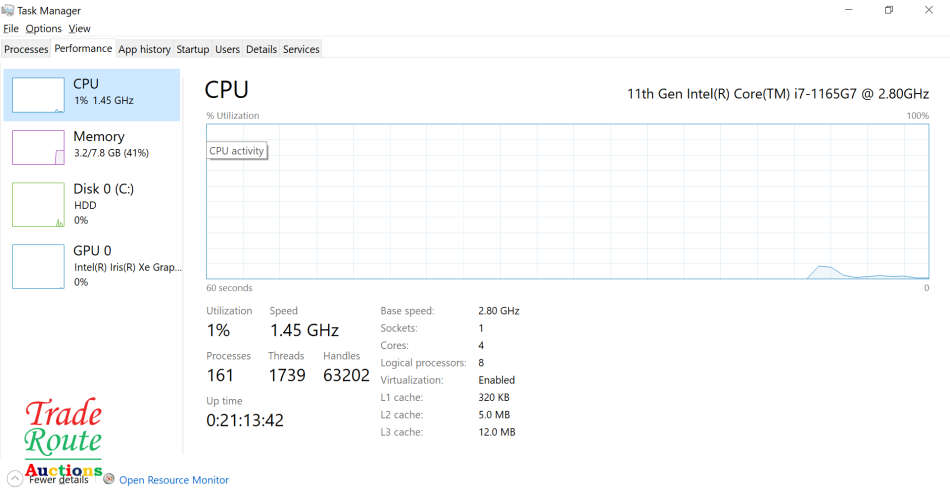950x500 pixels.
Task: Restore down the Task Manager window
Action: [888, 10]
